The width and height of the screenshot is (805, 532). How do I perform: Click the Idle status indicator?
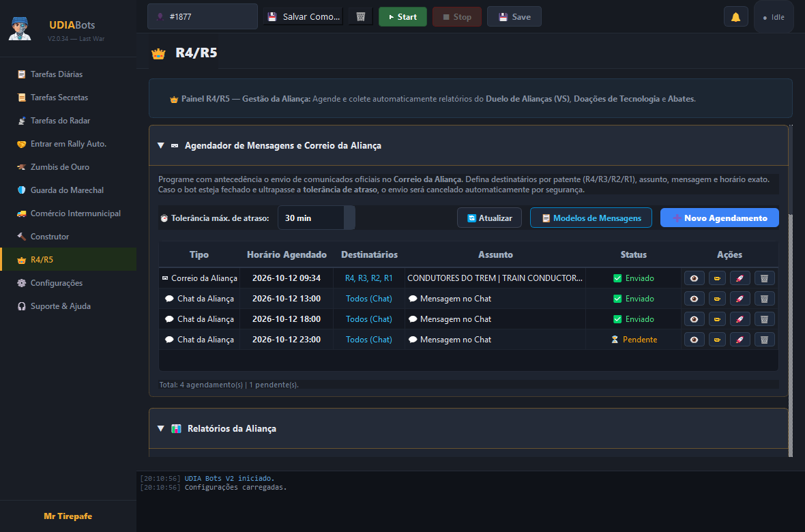click(x=773, y=18)
